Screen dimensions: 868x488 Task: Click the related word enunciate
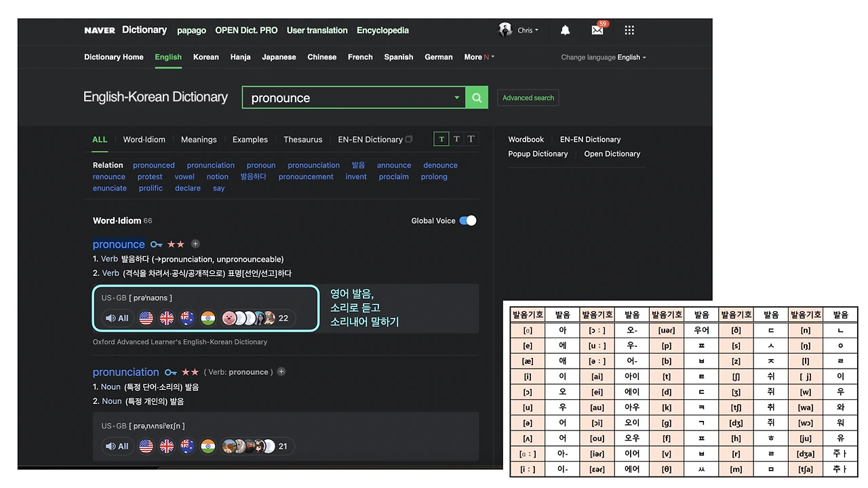110,188
